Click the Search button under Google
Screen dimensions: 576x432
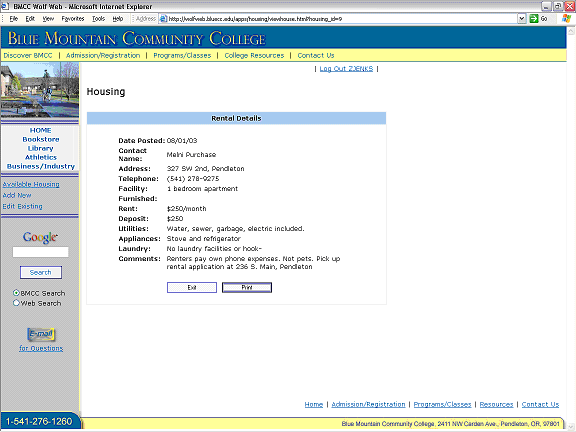click(x=41, y=272)
